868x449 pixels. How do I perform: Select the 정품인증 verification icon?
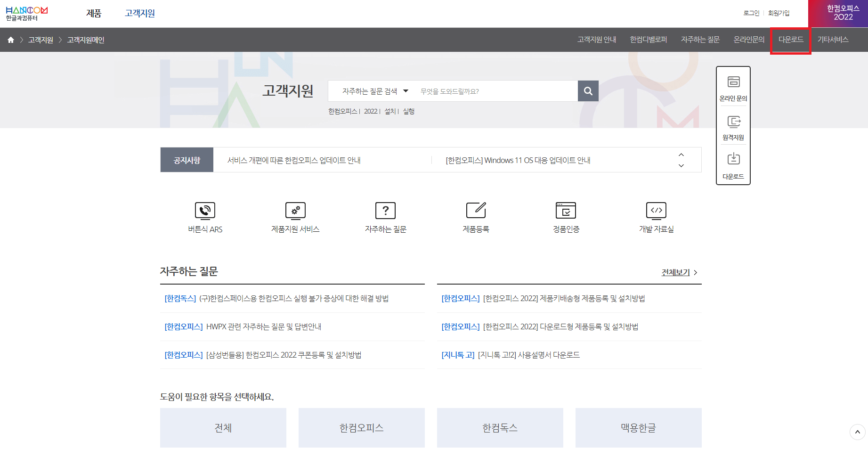pos(566,211)
